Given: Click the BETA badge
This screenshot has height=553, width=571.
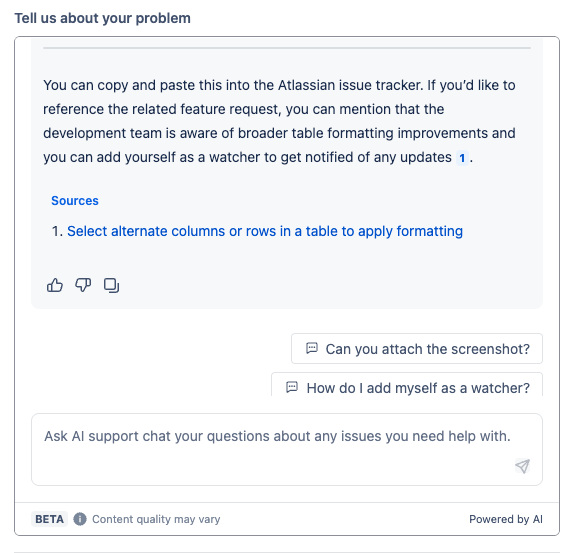Looking at the screenshot, I should (x=49, y=519).
